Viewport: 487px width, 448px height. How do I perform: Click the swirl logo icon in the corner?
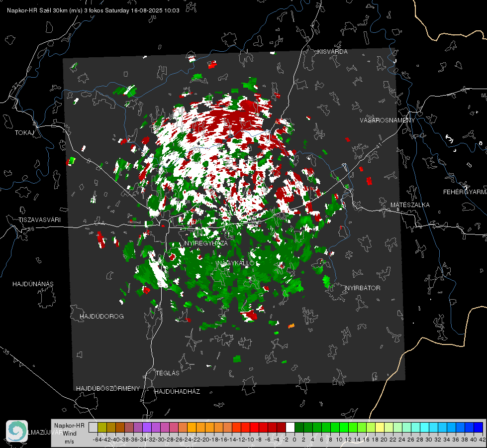tap(17, 431)
